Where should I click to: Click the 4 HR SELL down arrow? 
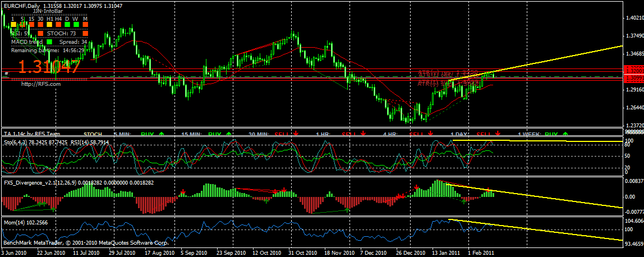pos(430,134)
